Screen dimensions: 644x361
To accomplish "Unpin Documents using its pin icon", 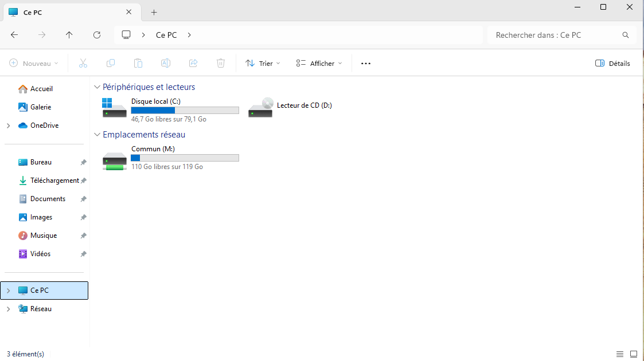I will [83, 199].
